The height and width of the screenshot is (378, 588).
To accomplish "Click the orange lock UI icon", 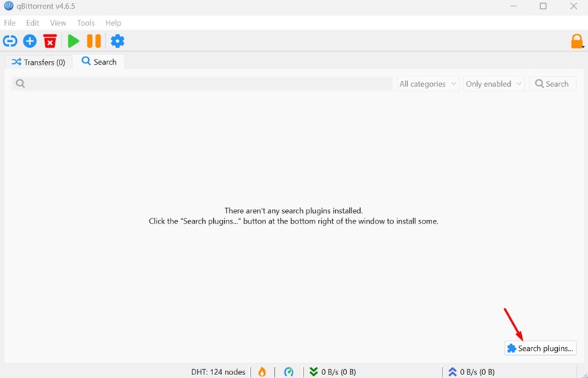I will click(577, 41).
